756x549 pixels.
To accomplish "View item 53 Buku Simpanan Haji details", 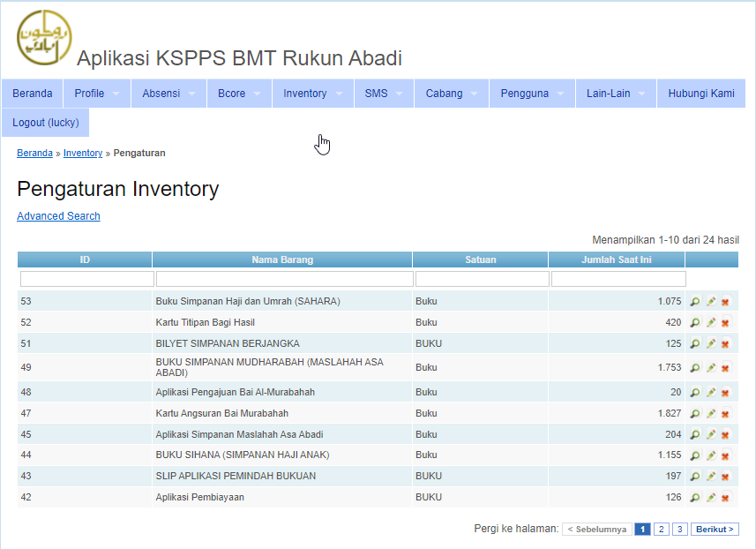I will (x=695, y=302).
